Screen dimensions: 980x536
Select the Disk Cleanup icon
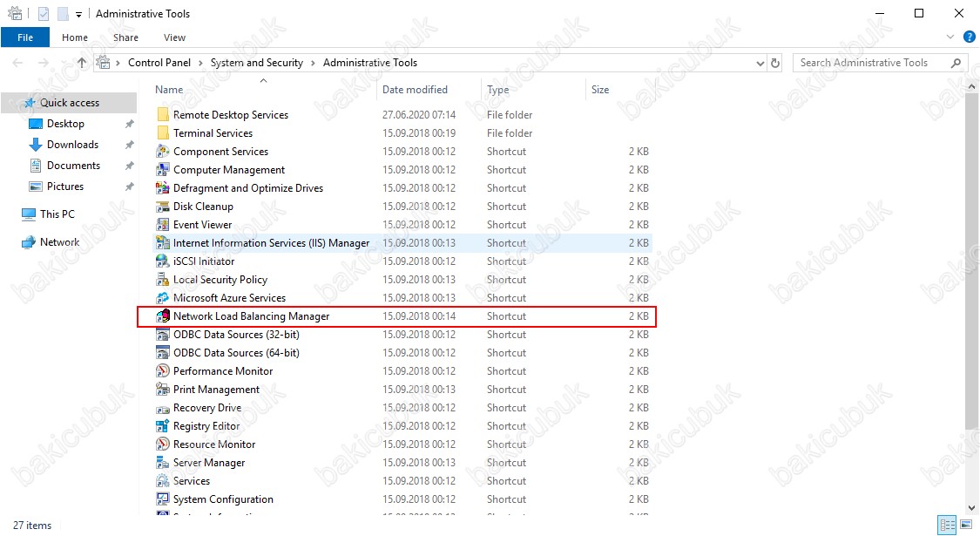163,207
